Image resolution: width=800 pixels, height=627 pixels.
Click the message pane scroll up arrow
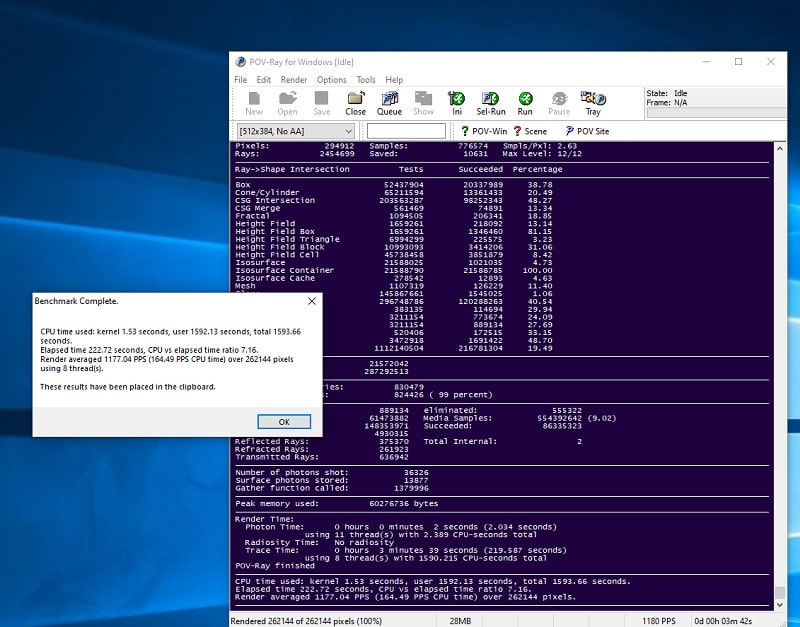(x=779, y=148)
